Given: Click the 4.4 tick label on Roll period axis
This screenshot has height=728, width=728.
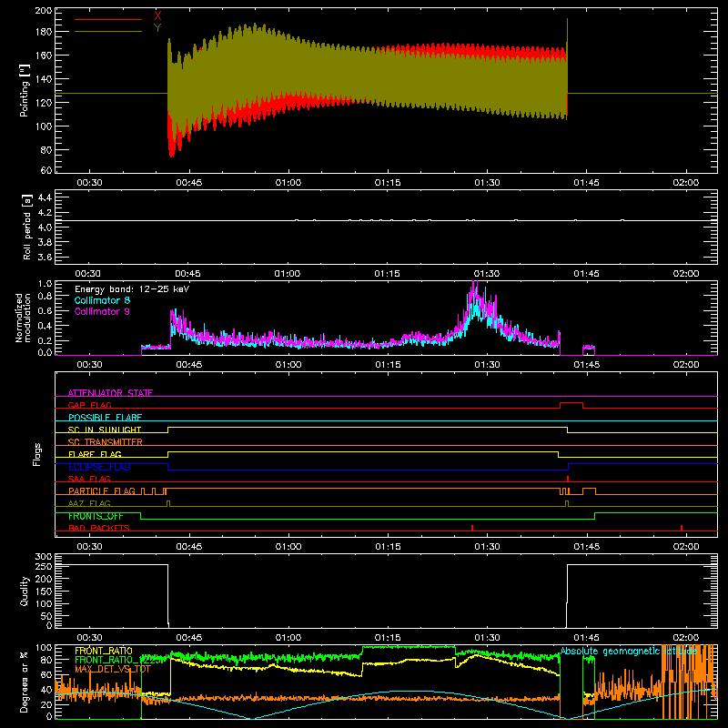Looking at the screenshot, I should click(45, 197).
